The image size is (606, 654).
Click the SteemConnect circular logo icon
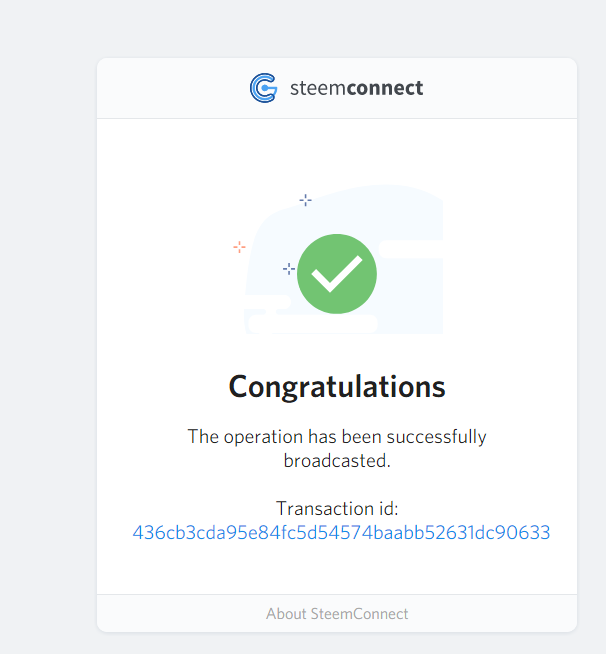[263, 88]
